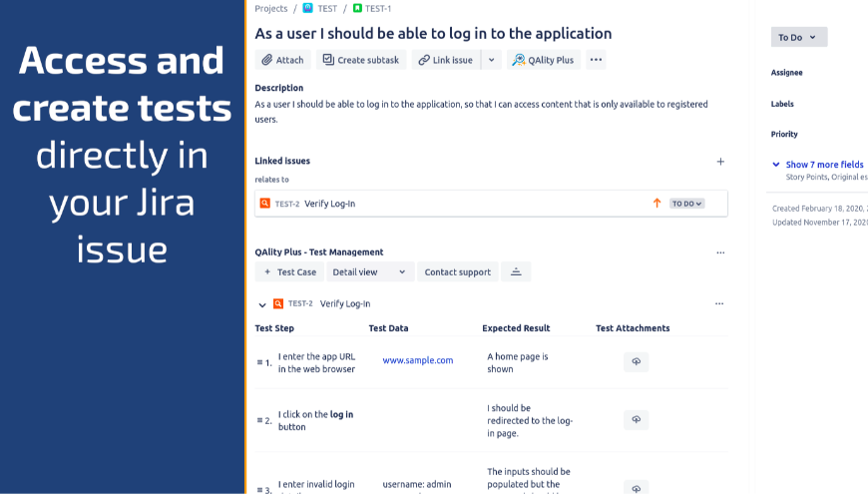This screenshot has width=868, height=494.
Task: Open the more actions menu beside QAlity Plus
Action: [x=596, y=60]
